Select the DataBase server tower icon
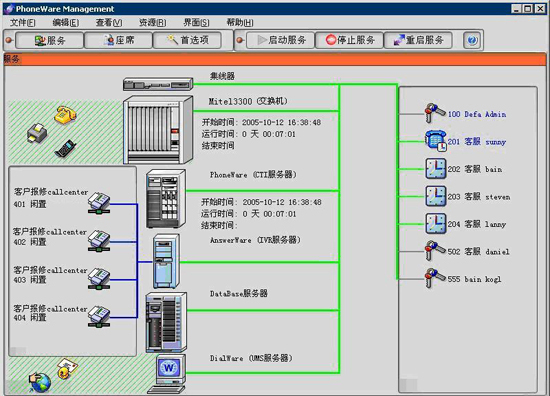The width and height of the screenshot is (550, 396). [166, 322]
